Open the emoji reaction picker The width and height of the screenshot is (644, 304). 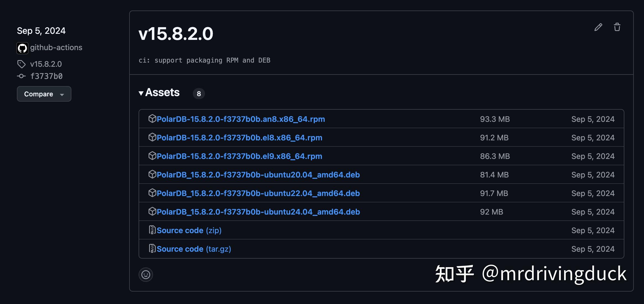(146, 274)
